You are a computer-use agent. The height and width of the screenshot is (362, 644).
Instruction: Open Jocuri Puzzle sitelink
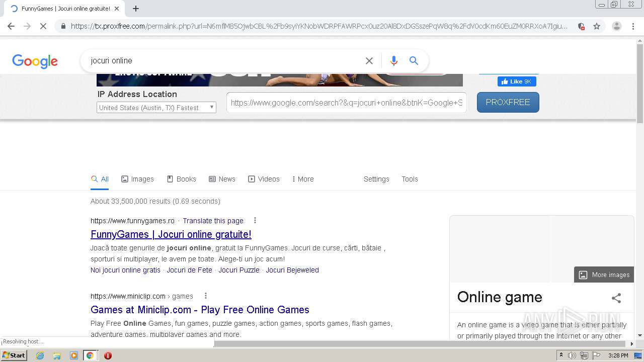point(239,270)
